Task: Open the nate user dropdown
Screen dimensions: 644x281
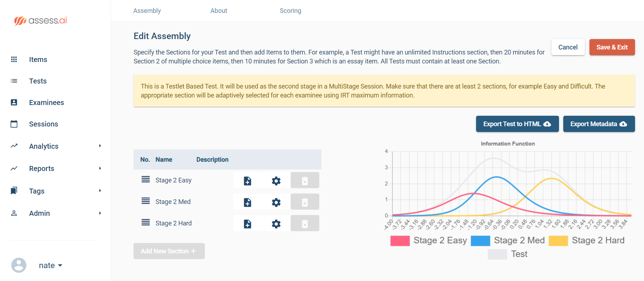Action: point(50,266)
